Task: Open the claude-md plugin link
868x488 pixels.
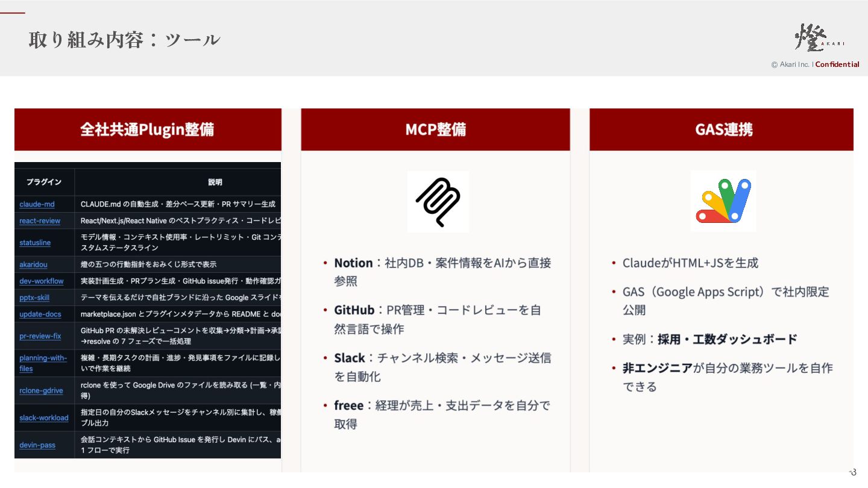Action: [x=37, y=204]
